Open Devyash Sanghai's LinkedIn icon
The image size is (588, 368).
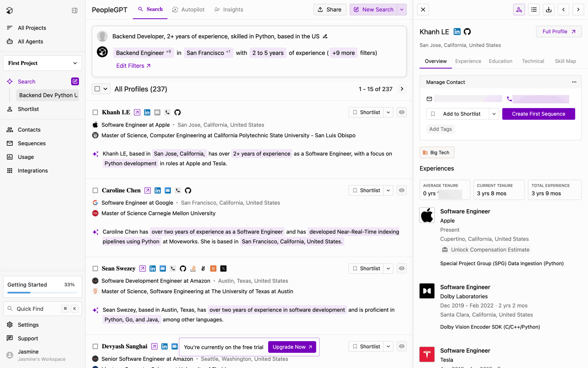coord(164,347)
